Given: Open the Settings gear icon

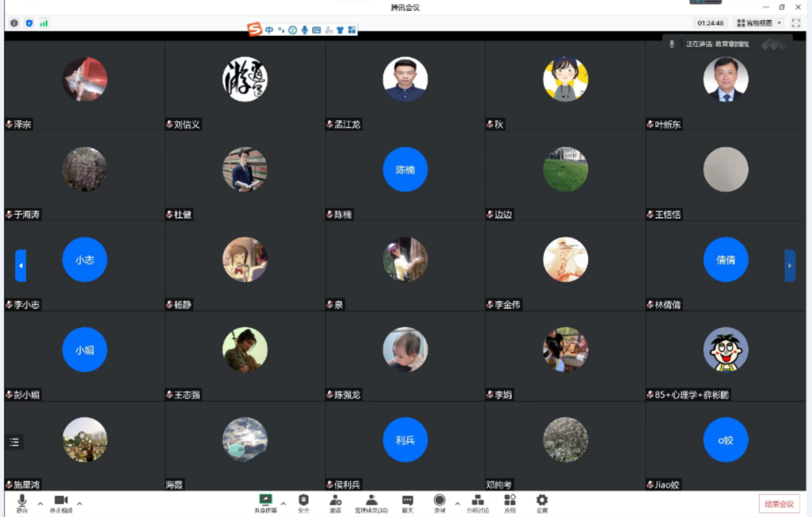Looking at the screenshot, I should point(541,502).
